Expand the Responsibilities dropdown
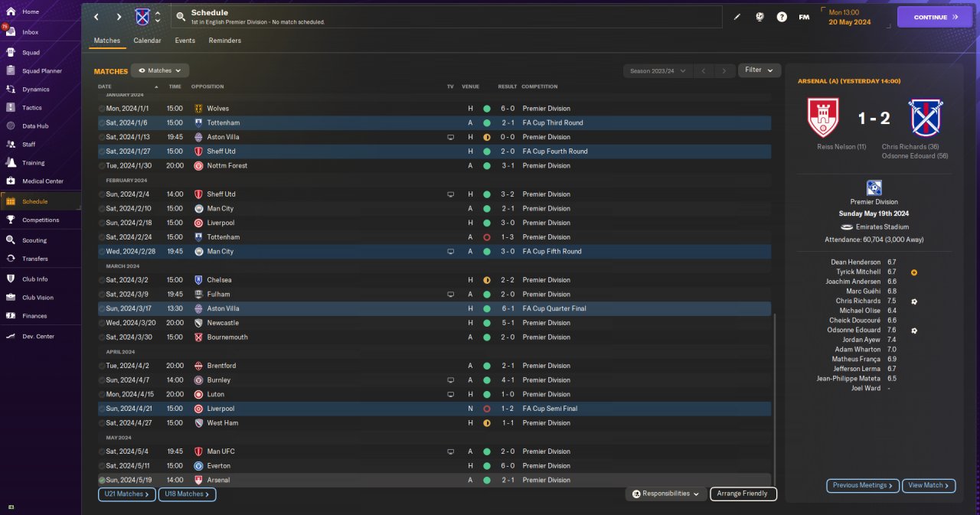The height and width of the screenshot is (515, 980). 665,494
